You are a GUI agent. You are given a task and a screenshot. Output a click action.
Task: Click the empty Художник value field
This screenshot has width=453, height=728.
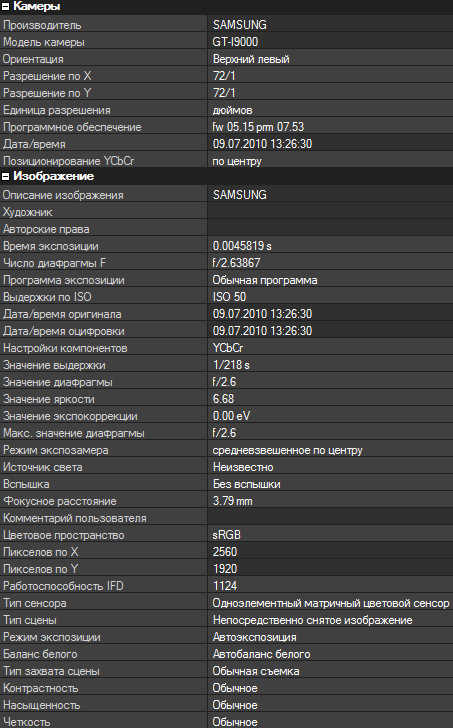(x=330, y=212)
